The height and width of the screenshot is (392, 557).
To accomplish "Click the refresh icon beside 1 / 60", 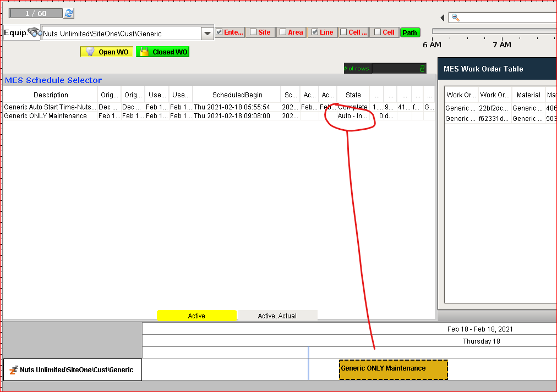I will click(69, 14).
